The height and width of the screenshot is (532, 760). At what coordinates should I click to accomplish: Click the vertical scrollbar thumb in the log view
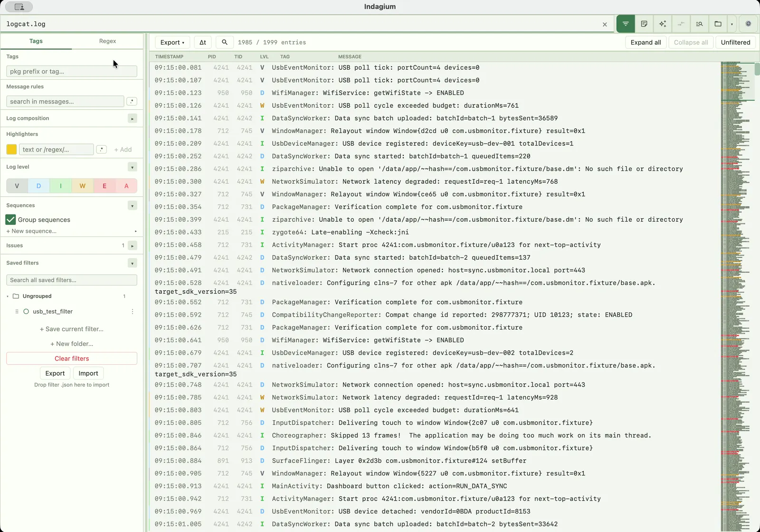[x=757, y=69]
